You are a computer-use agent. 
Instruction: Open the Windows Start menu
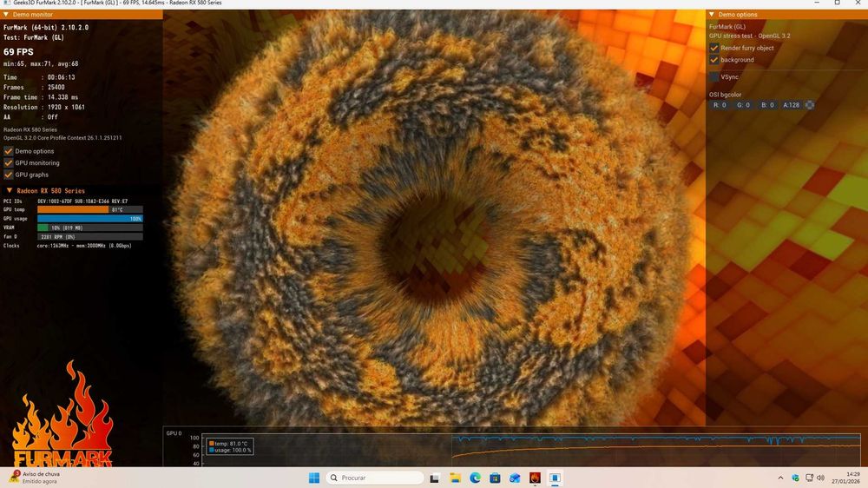point(314,478)
